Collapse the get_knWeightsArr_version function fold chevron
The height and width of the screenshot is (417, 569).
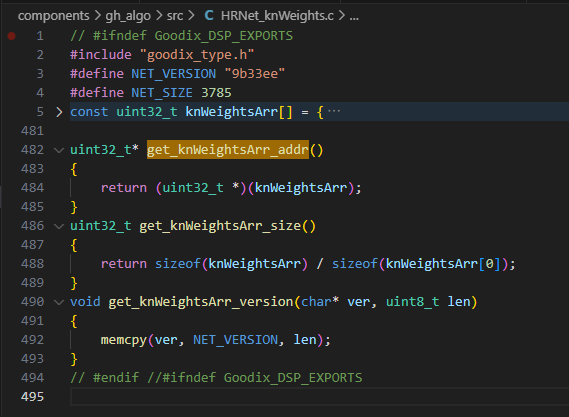tap(59, 302)
